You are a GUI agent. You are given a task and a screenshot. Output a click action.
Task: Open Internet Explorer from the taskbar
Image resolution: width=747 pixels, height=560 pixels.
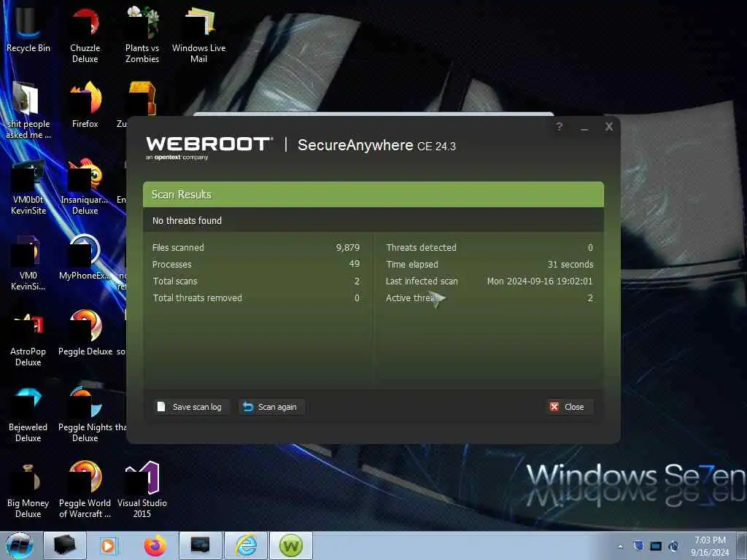point(246,545)
